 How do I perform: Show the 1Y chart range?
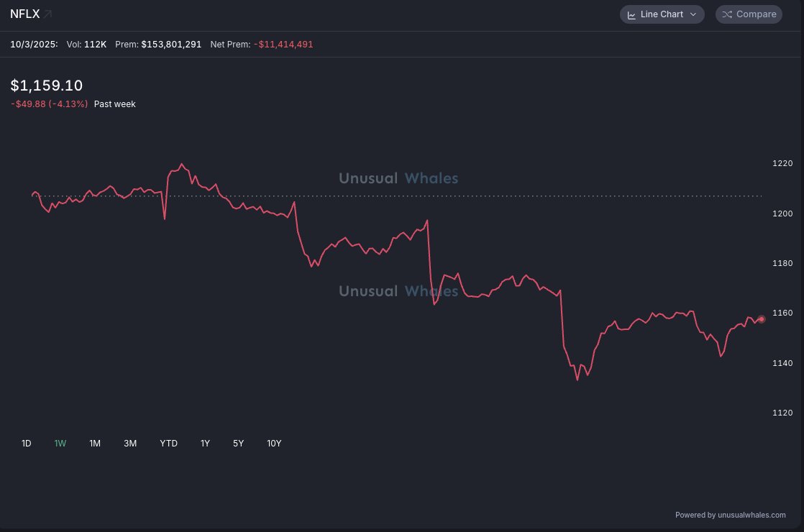(x=205, y=444)
